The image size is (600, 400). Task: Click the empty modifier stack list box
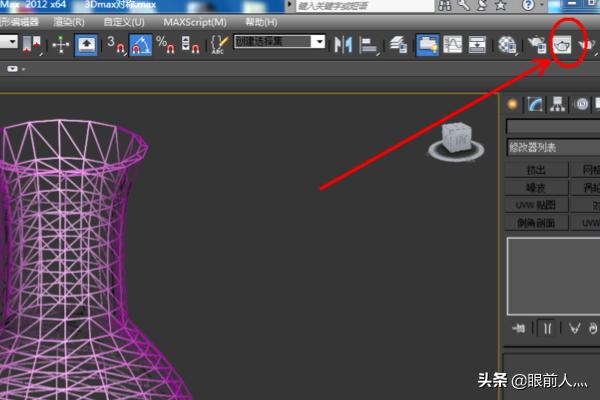point(553,276)
